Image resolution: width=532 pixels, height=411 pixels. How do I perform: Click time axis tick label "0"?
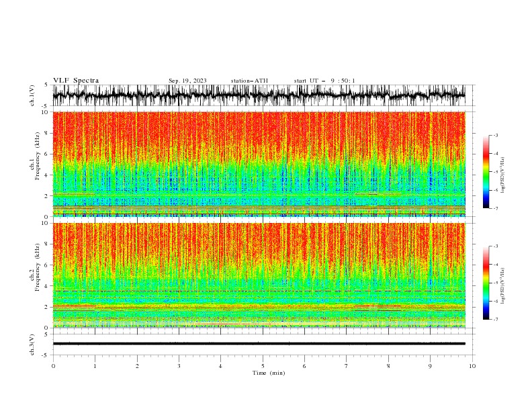click(53, 366)
